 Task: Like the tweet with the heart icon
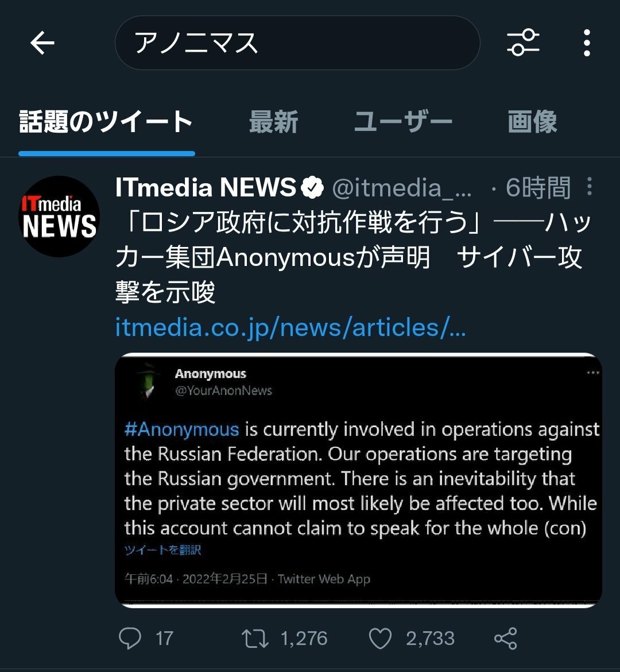tap(380, 638)
